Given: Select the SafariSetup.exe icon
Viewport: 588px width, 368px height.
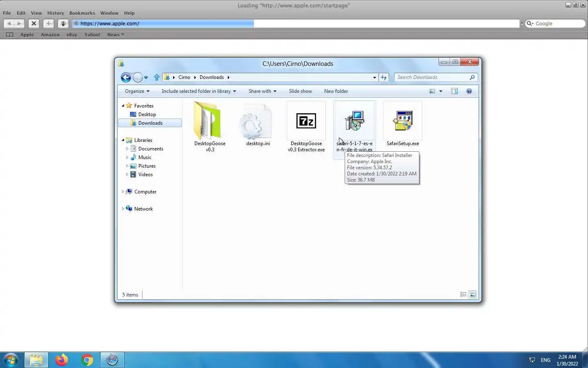Looking at the screenshot, I should coord(403,121).
